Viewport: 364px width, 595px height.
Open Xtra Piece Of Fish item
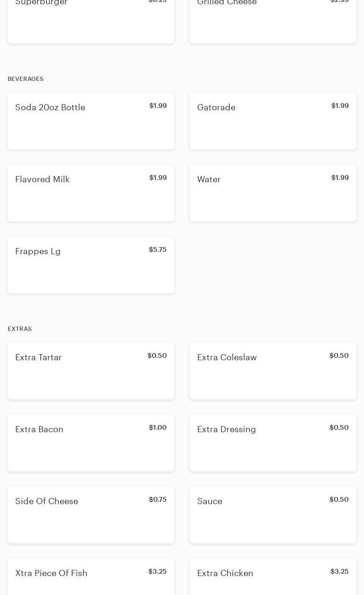pos(91,577)
